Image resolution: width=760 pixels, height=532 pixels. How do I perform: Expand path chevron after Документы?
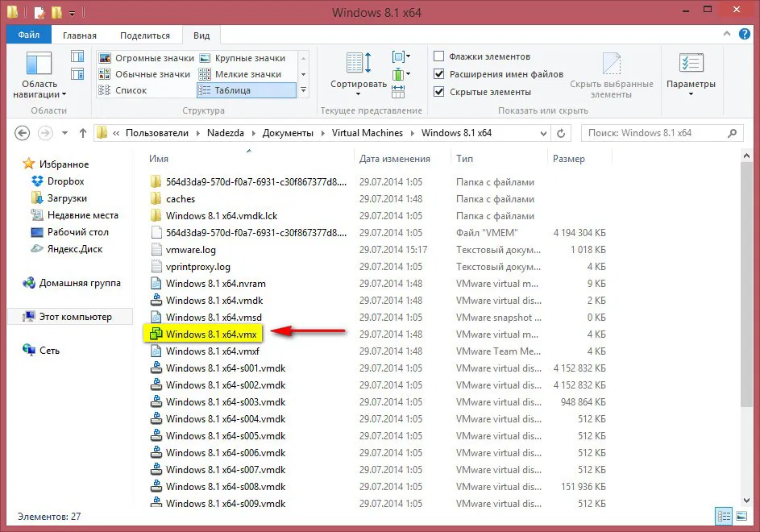pyautogui.click(x=323, y=133)
